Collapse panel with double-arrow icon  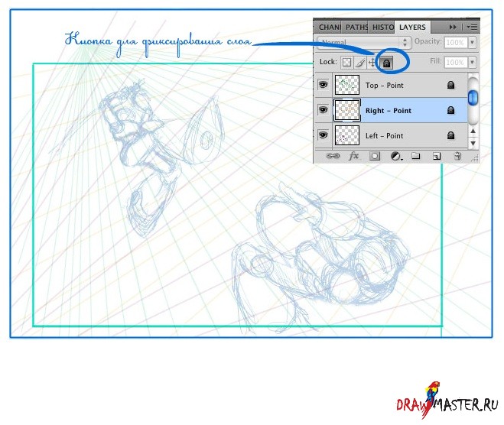453,27
